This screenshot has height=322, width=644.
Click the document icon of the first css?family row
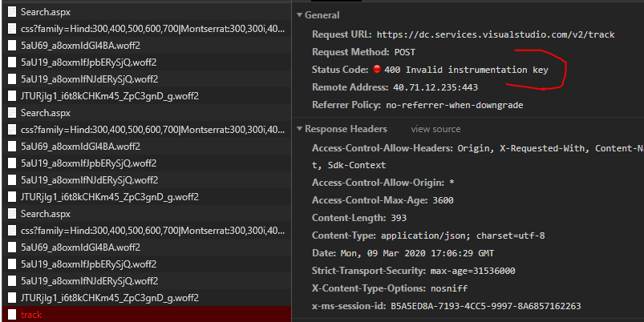coord(12,29)
